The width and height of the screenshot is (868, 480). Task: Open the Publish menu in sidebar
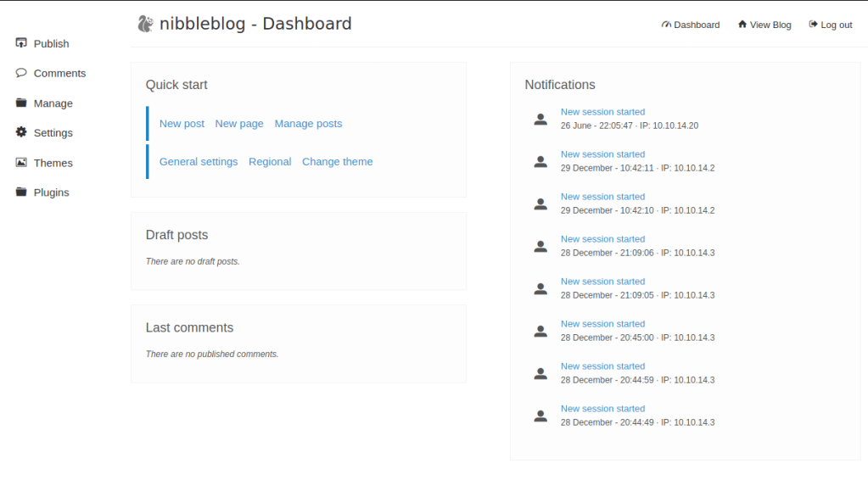point(51,43)
